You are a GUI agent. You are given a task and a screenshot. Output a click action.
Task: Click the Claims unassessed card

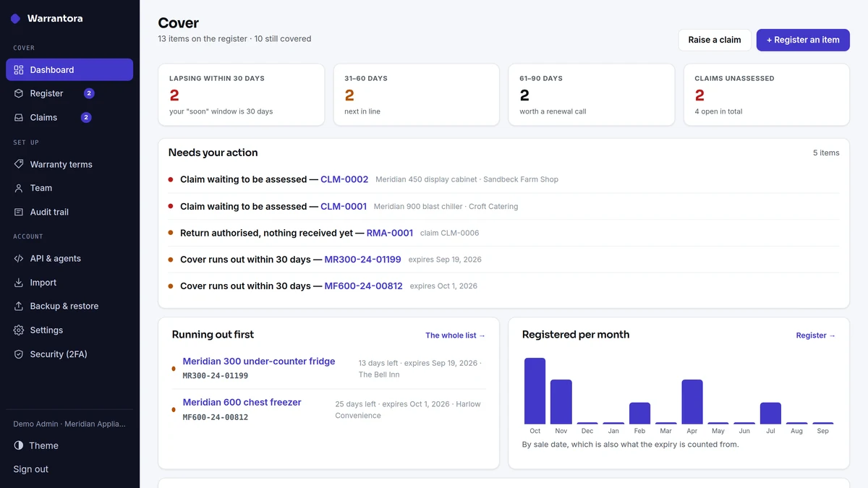[767, 95]
